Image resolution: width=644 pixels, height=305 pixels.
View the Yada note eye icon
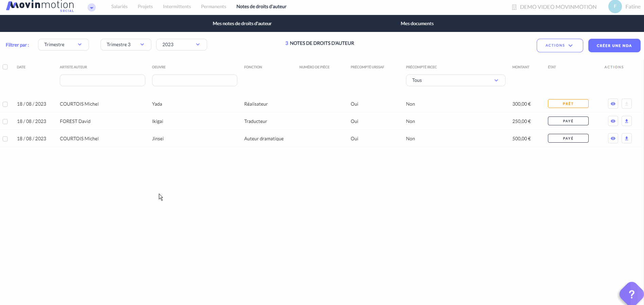tap(613, 104)
